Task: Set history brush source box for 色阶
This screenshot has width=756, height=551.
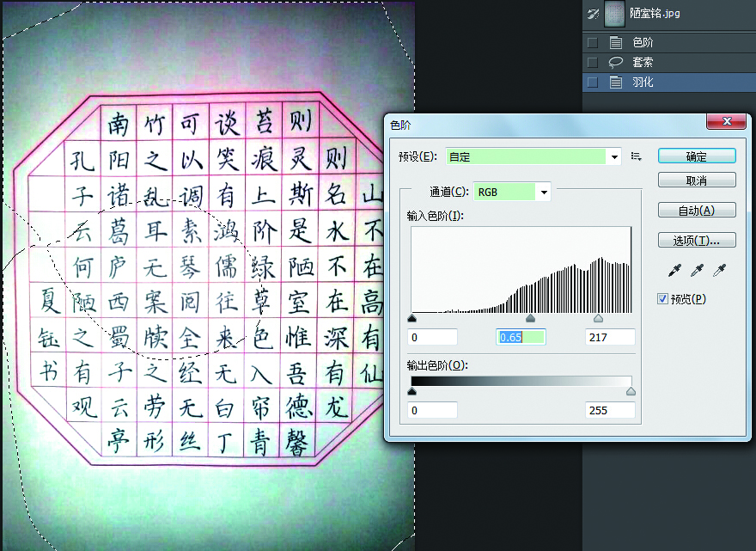Action: coord(592,42)
